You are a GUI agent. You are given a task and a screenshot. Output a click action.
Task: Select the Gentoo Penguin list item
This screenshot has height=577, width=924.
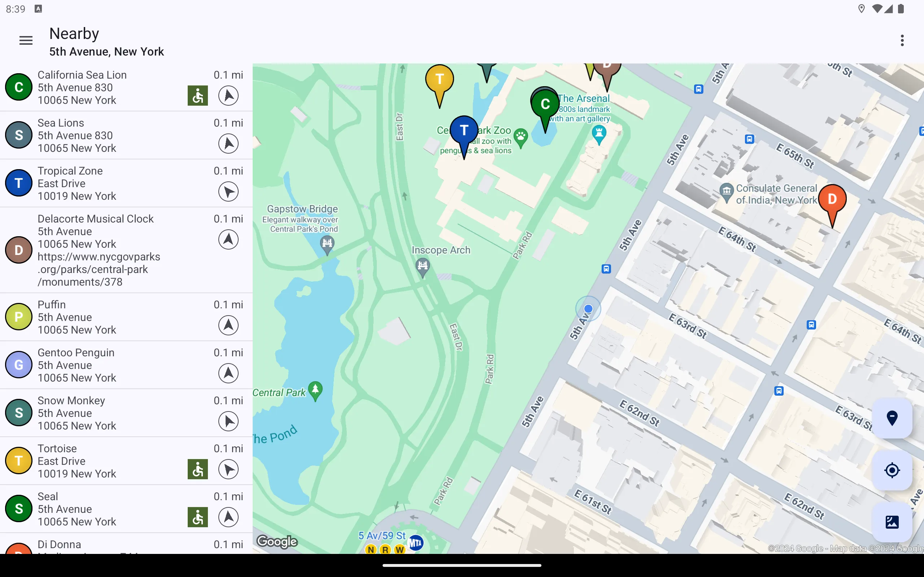[x=126, y=365]
